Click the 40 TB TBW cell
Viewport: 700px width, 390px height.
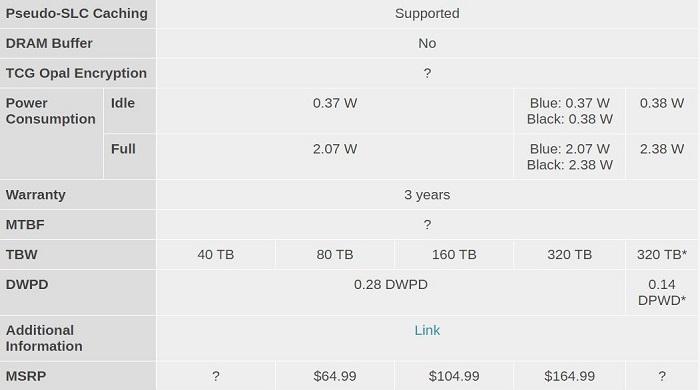pyautogui.click(x=216, y=255)
